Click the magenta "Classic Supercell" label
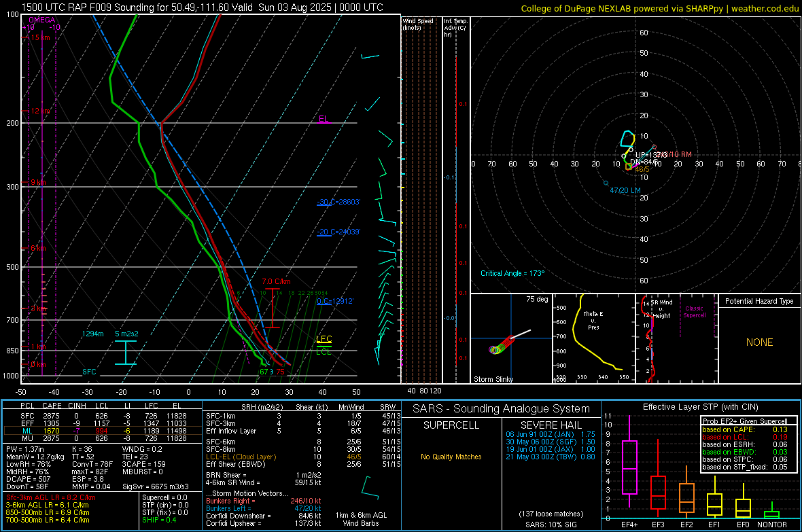This screenshot has height=532, width=802. point(695,312)
